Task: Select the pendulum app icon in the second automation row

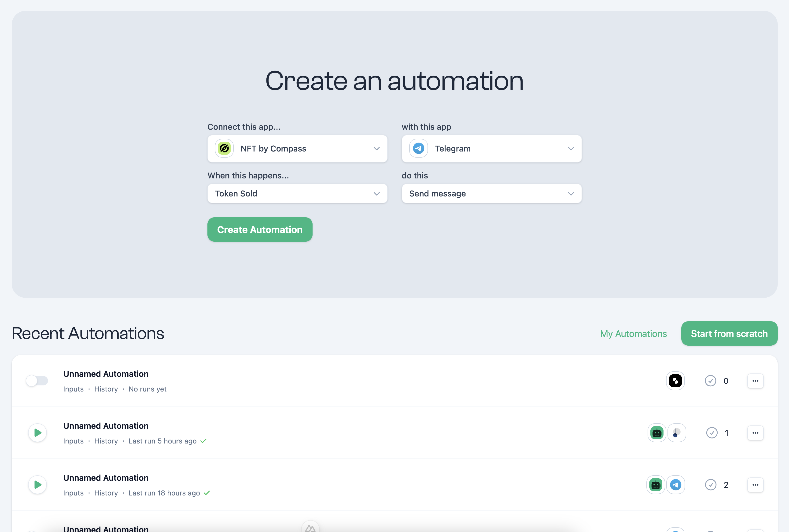Action: click(676, 432)
